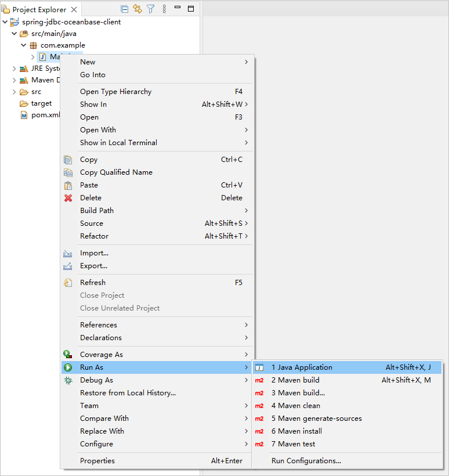Viewport: 449px width, 476px height.
Task: Close the Project Explorer tab
Action: click(74, 9)
